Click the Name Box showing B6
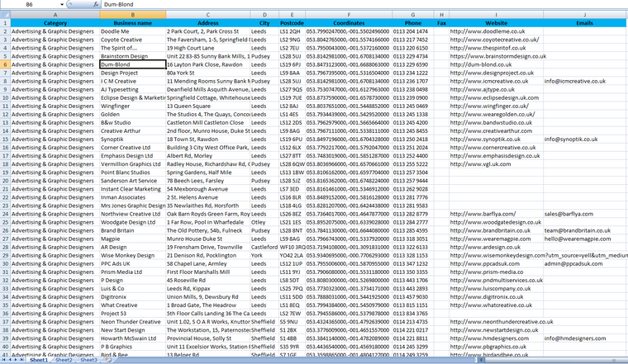Viewport: 628px width, 364px height. coord(30,4)
